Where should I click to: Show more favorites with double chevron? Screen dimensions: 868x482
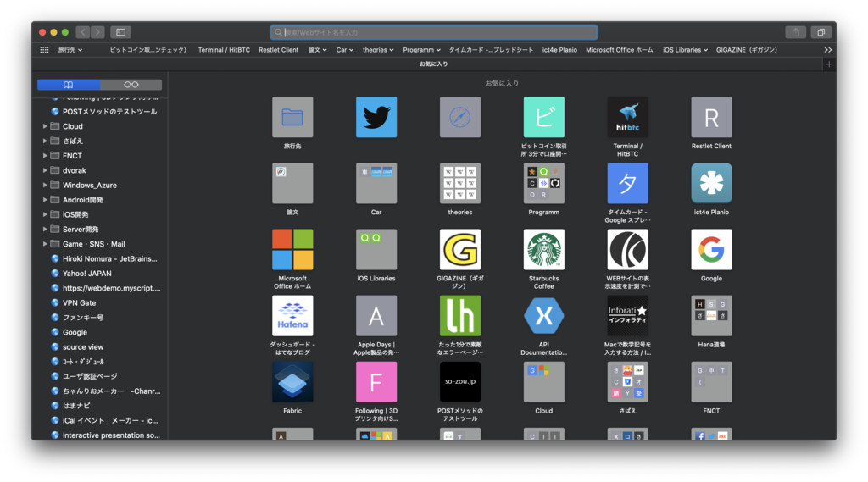point(827,50)
